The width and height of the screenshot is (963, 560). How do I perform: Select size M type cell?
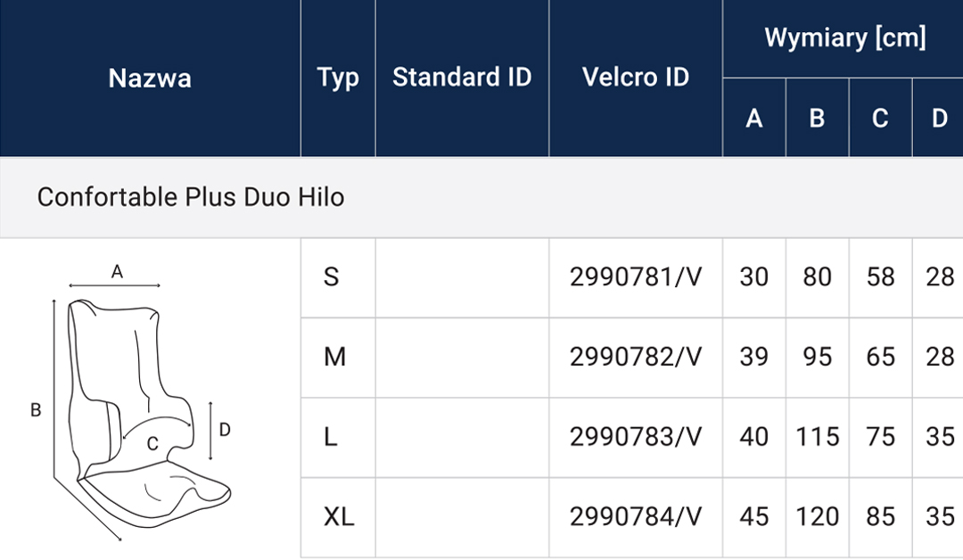pyautogui.click(x=338, y=358)
